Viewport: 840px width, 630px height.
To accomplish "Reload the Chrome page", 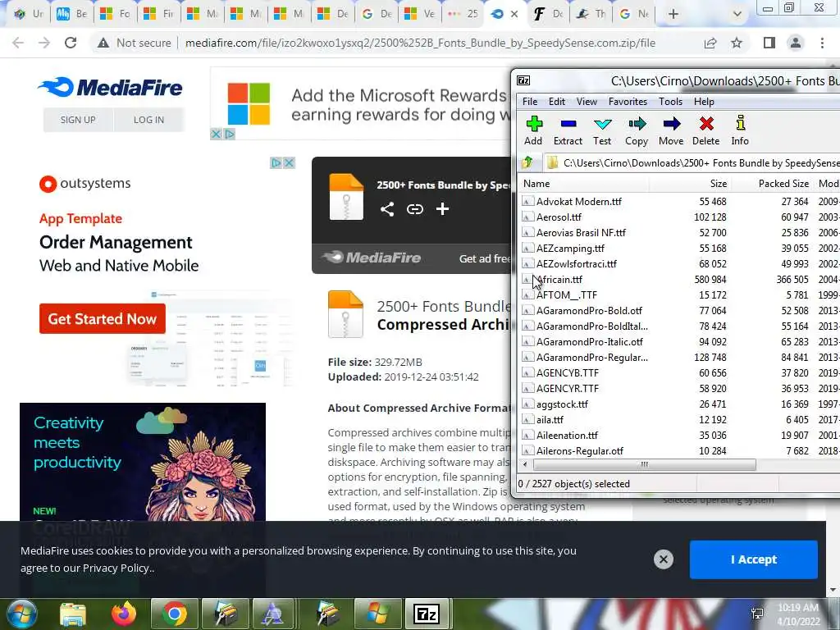I will (x=71, y=43).
